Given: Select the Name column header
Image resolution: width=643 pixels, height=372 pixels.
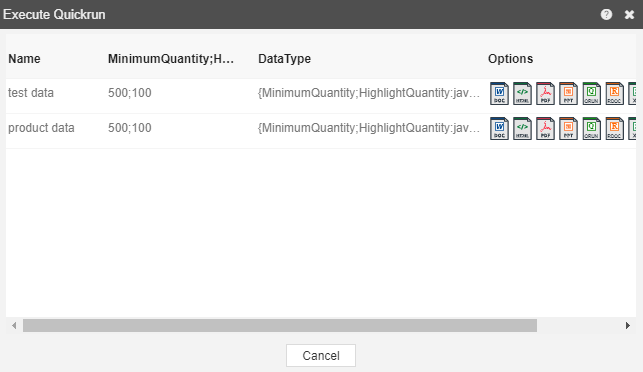Looking at the screenshot, I should click(24, 59).
